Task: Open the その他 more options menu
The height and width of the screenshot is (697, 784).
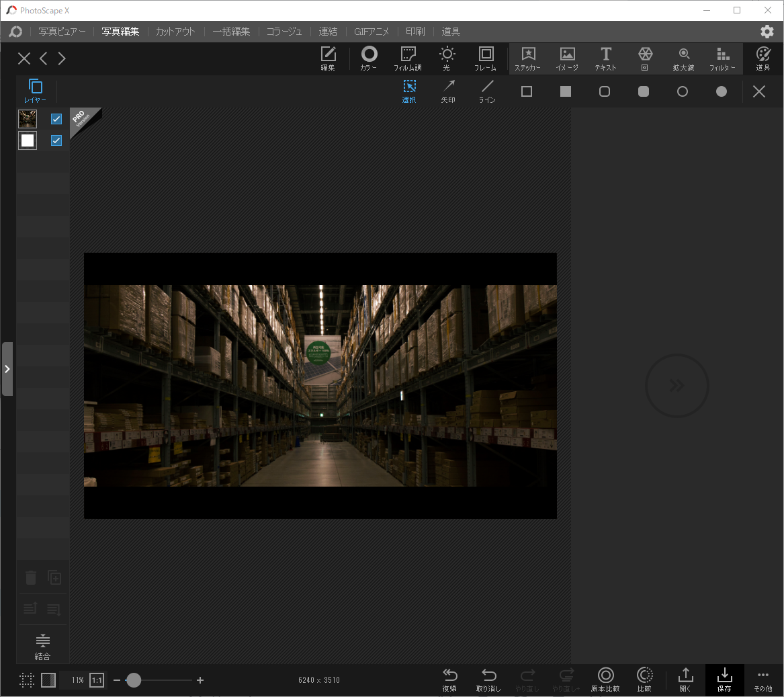Action: pyautogui.click(x=763, y=679)
